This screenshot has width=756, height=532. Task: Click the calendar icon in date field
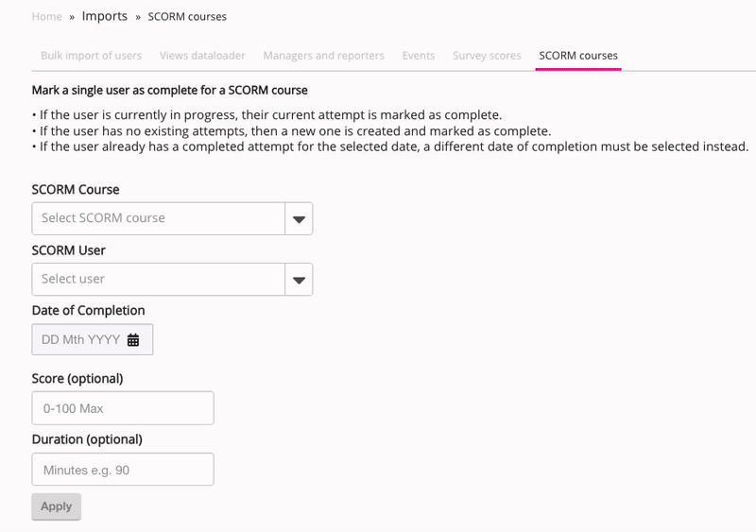point(133,340)
